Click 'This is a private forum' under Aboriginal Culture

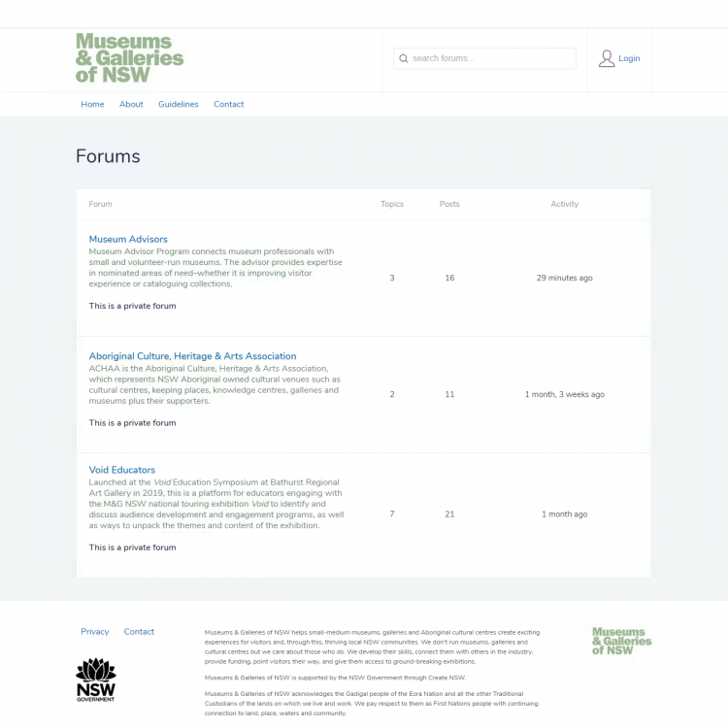[x=132, y=423]
